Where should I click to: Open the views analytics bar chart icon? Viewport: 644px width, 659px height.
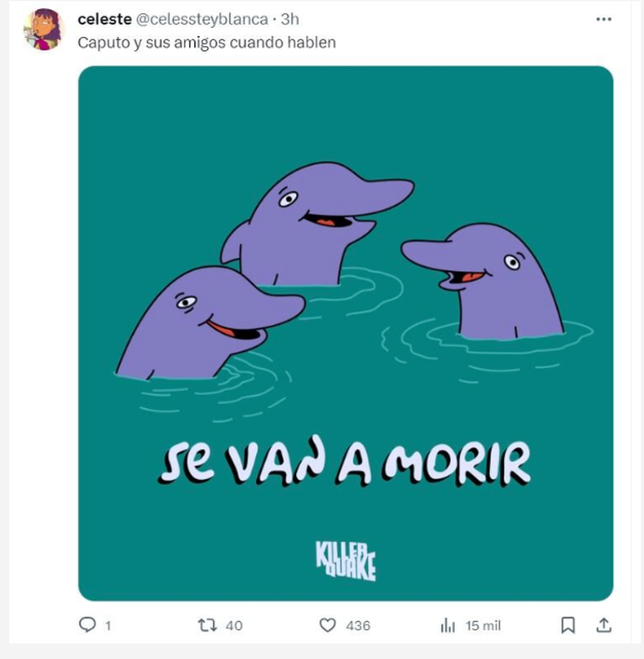(447, 626)
